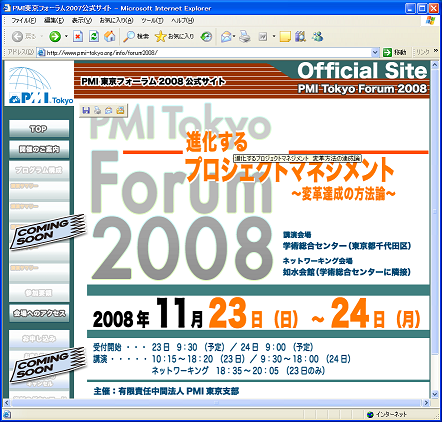Click the Research book toolbar icon
The image size is (442, 422).
(300, 36)
